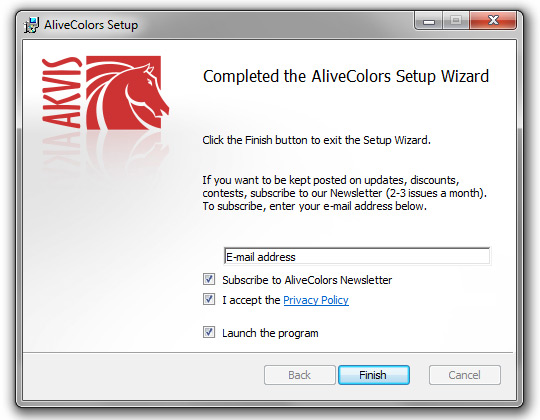The height and width of the screenshot is (420, 540).
Task: Click the 'Click the Finish button' instruction text
Action: click(316, 140)
